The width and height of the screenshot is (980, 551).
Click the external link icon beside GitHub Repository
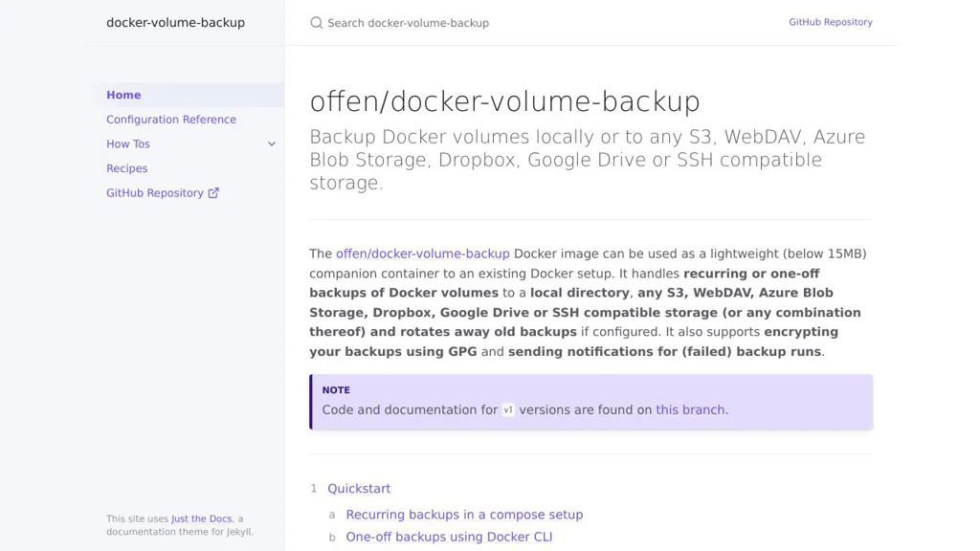(213, 193)
